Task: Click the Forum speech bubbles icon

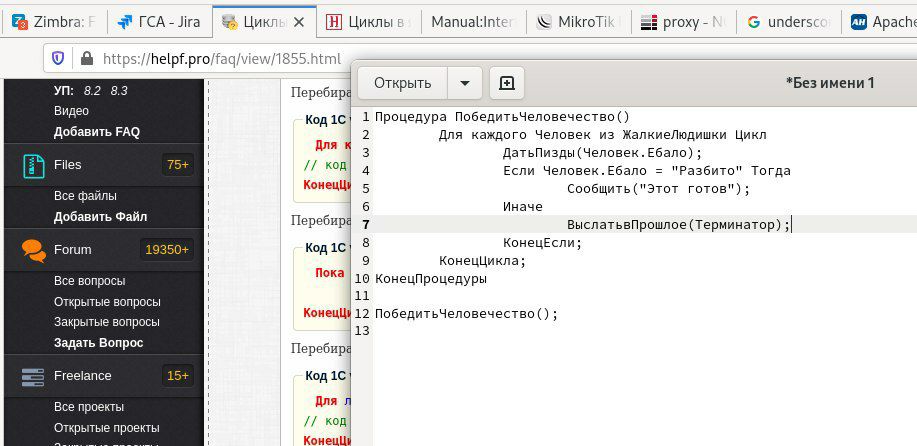Action: 34,250
